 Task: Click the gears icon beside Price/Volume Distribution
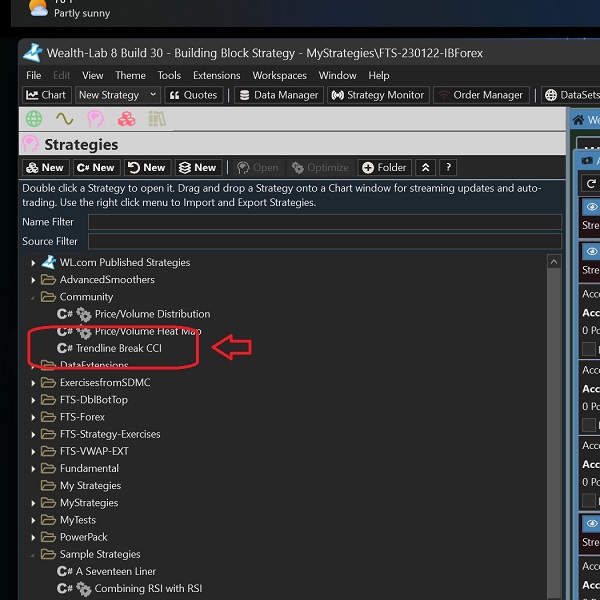click(x=84, y=315)
